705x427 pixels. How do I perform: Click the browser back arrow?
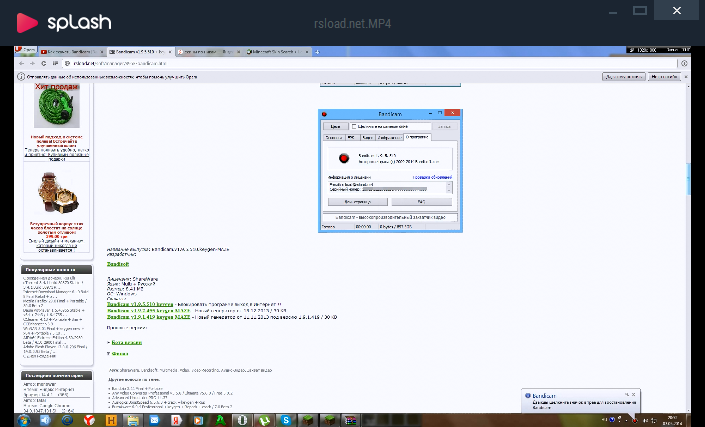(22, 63)
